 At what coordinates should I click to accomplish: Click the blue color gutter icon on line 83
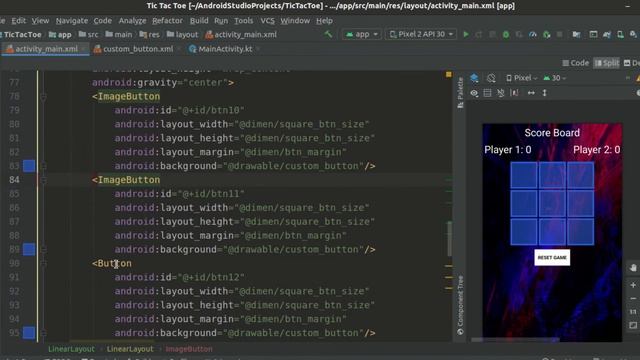(x=29, y=166)
